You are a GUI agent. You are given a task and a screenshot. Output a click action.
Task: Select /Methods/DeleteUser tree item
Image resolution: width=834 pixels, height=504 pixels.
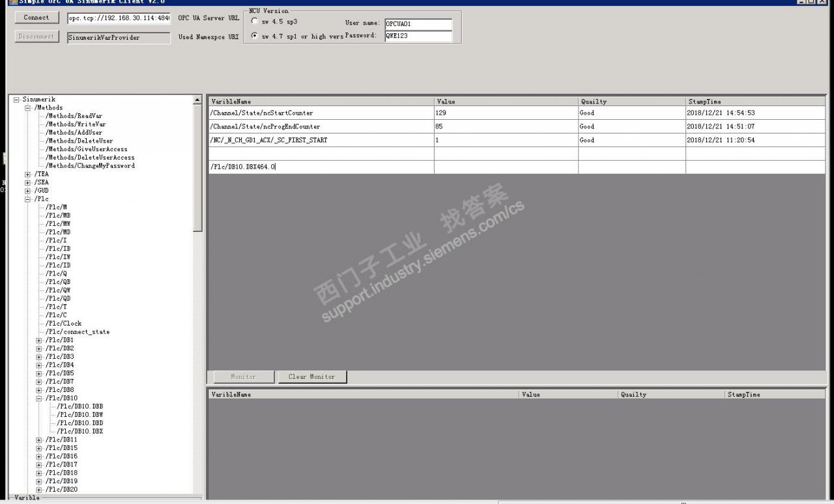tap(79, 141)
